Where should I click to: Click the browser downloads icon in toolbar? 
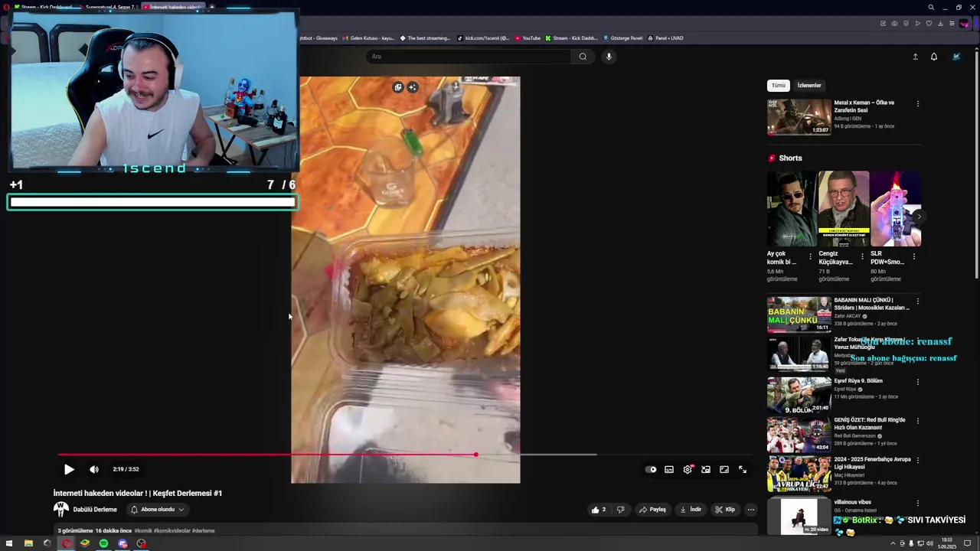[x=941, y=24]
